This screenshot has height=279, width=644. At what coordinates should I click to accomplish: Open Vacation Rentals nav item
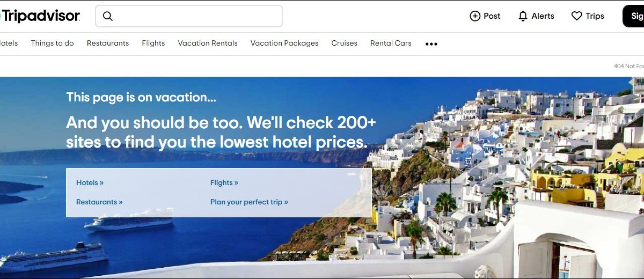(208, 43)
